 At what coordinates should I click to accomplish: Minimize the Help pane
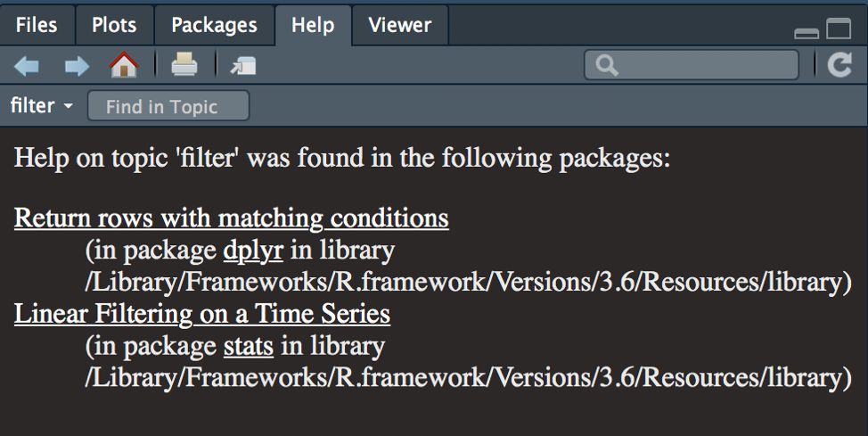tap(807, 32)
